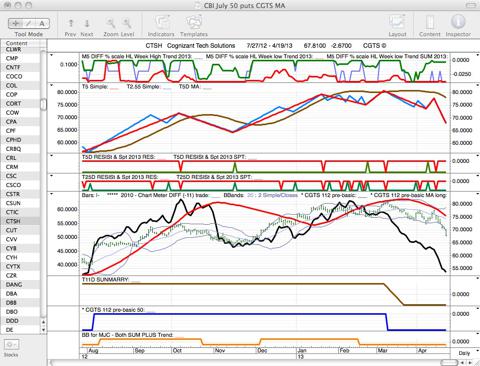
Task: Click the zoom out magnifier icon
Action: 111,23
